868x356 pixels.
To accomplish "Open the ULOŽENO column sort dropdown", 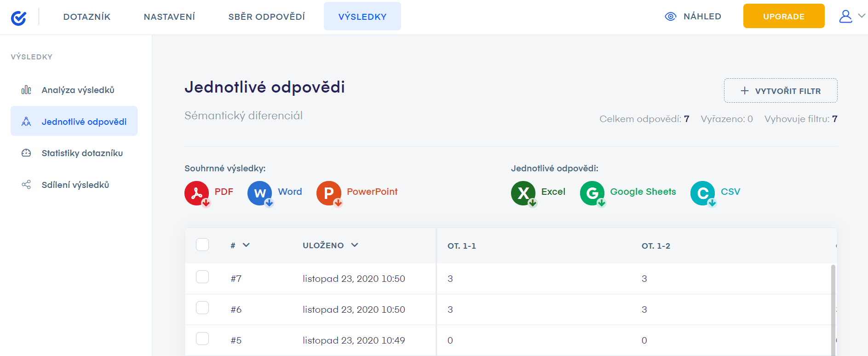I will 354,245.
